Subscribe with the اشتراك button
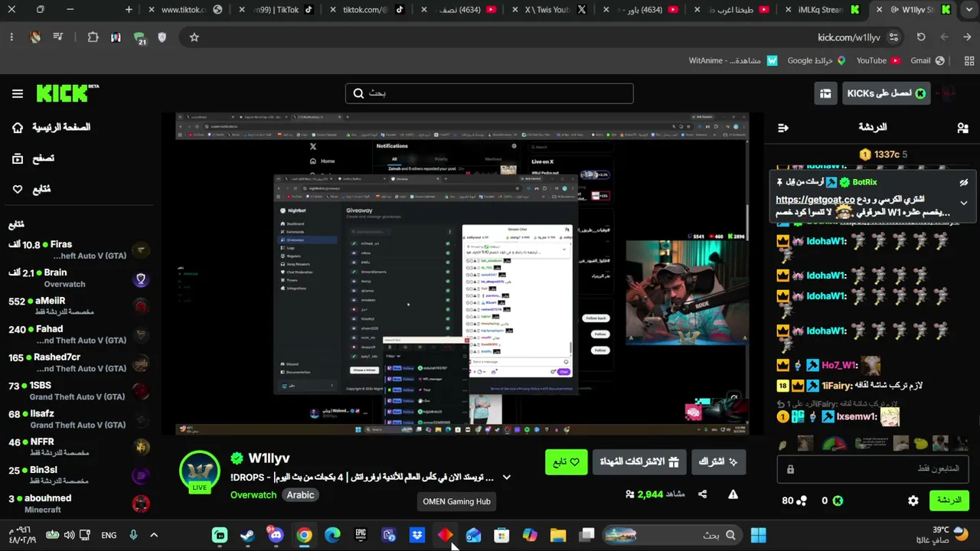The image size is (980, 551). 718,462
